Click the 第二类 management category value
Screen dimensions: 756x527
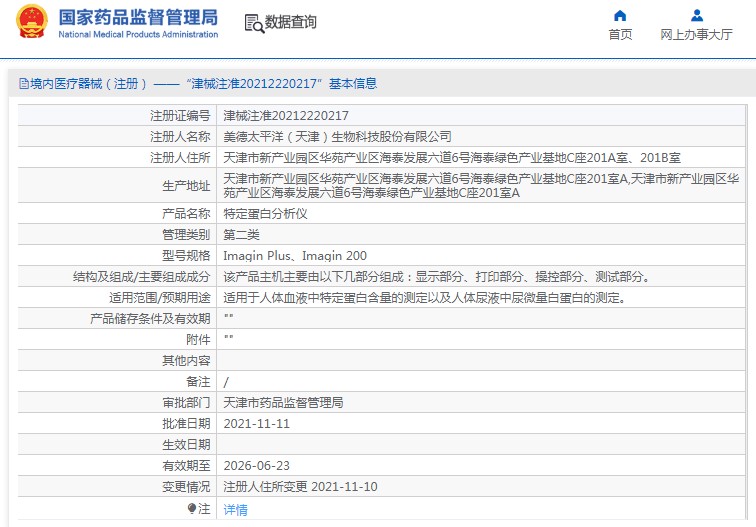[x=241, y=235]
